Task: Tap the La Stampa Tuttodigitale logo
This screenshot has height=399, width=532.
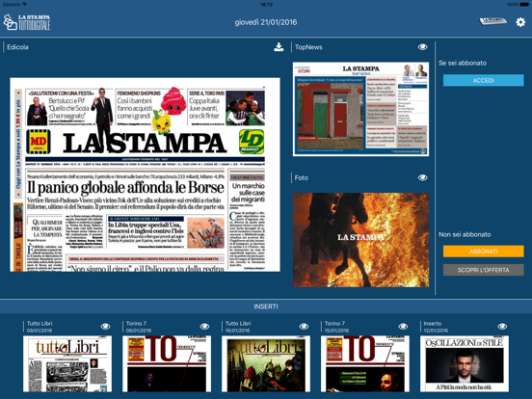Action: tap(27, 22)
